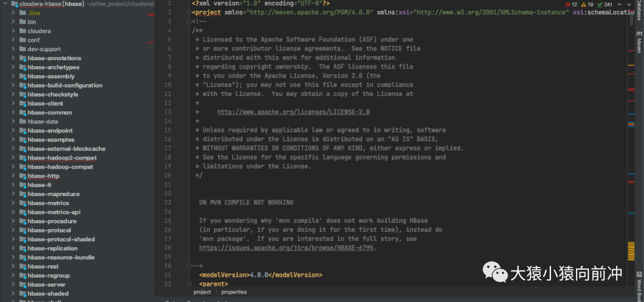
Task: Toggle fold marker at comment start line 3
Action: point(189,21)
